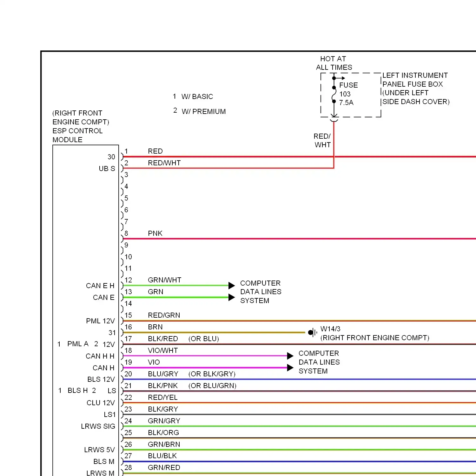Click arrowhead ending the pin 13 GRN wire

(232, 297)
